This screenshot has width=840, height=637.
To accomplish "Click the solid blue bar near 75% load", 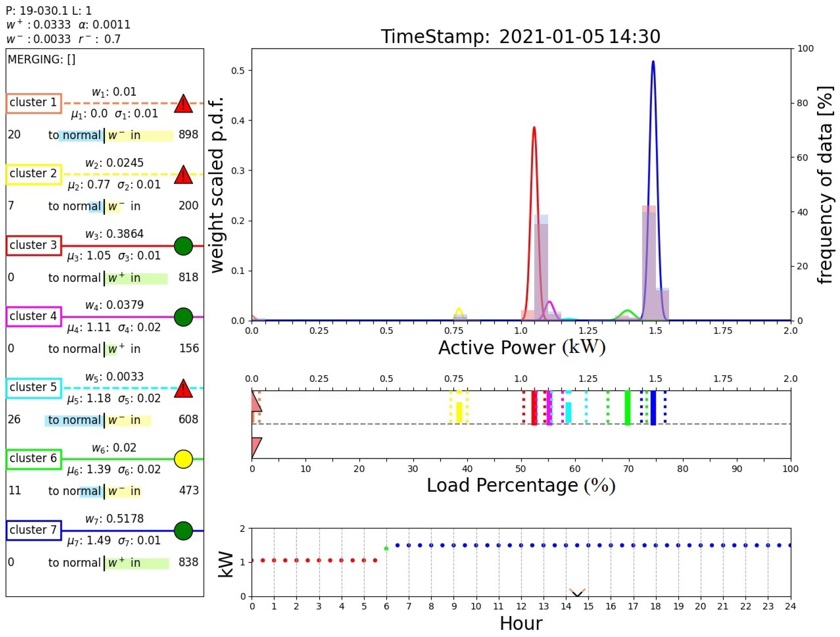I will click(x=653, y=408).
